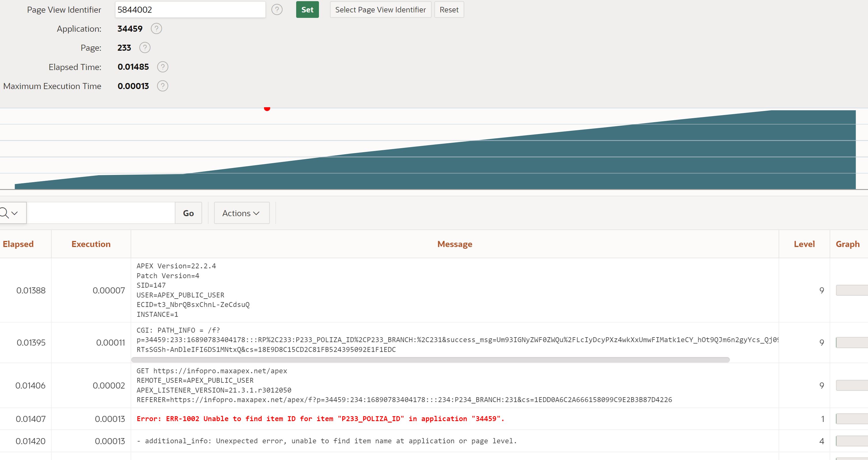Click the green Set button
Screen dimensions: 868x460
[307, 10]
